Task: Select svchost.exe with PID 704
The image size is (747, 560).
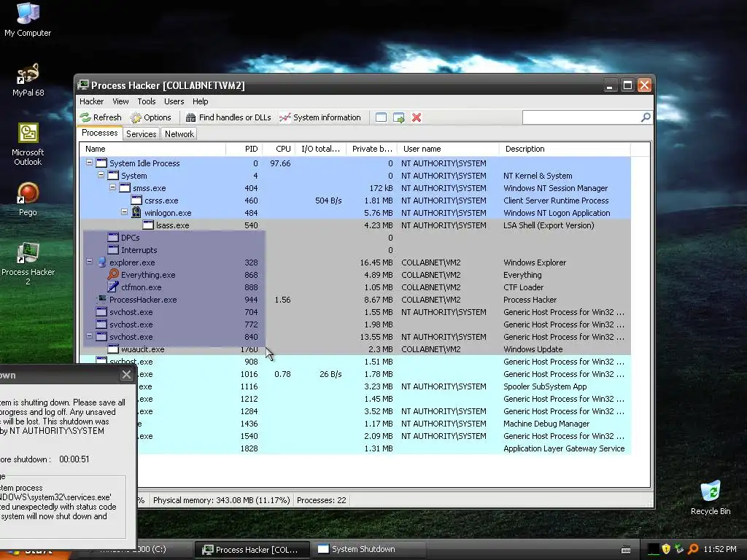Action: 355,312
